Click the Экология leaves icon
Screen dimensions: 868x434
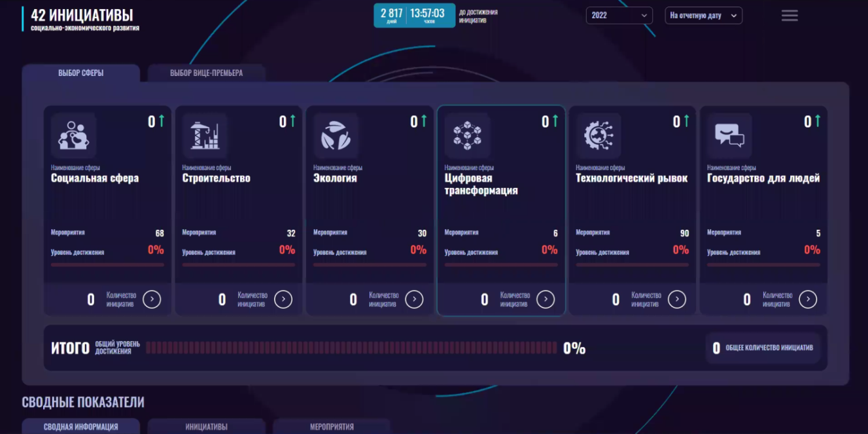[x=336, y=136]
